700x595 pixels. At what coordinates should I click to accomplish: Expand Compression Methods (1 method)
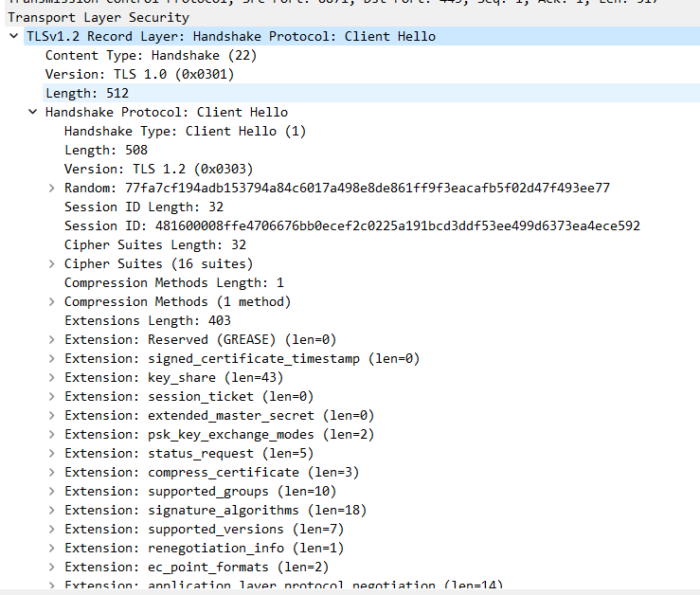point(52,301)
